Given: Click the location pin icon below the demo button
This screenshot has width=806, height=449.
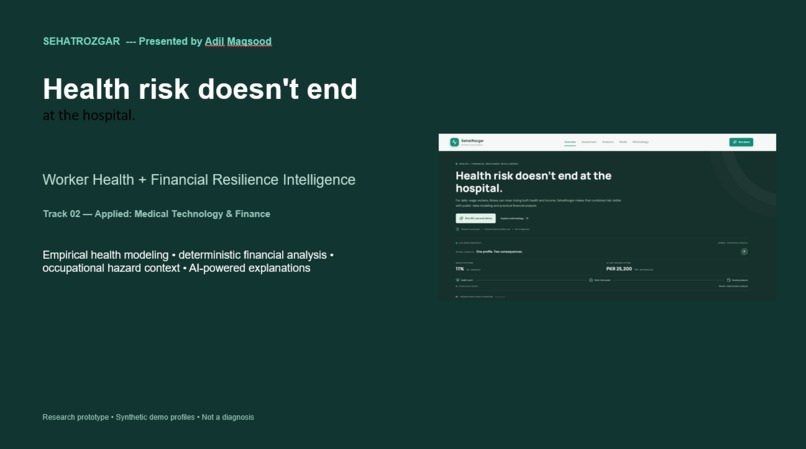Looking at the screenshot, I should (x=457, y=229).
